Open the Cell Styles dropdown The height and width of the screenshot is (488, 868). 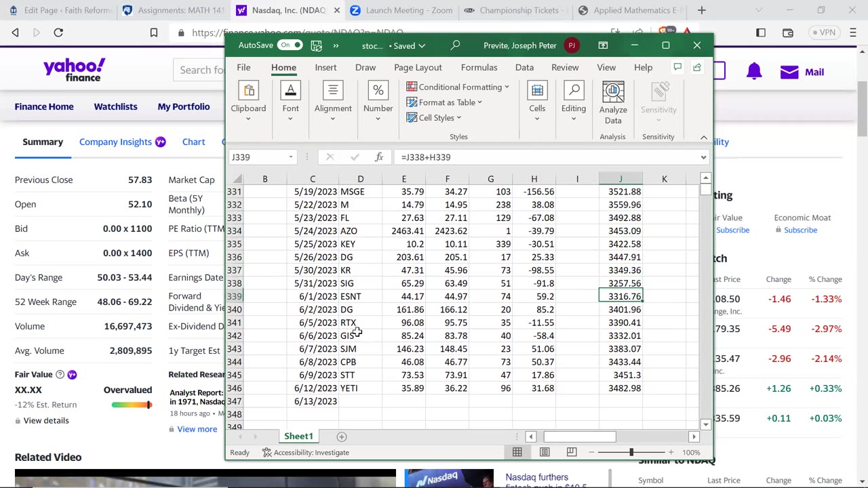coord(434,118)
